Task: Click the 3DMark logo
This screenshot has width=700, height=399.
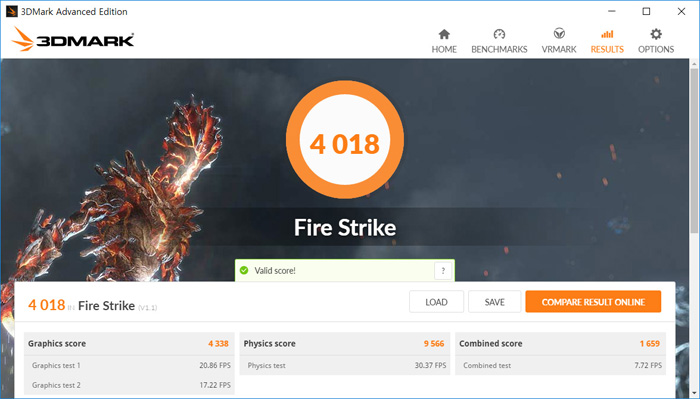Action: 73,39
